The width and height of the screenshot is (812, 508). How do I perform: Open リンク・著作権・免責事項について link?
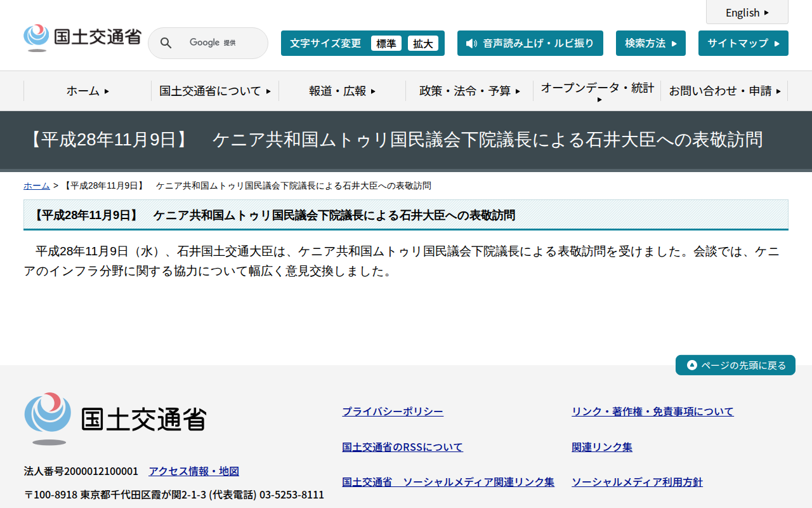(653, 411)
